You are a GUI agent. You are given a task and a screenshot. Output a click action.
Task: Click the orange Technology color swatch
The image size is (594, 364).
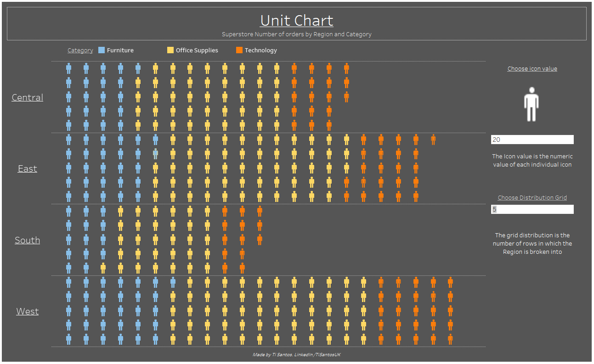point(239,50)
